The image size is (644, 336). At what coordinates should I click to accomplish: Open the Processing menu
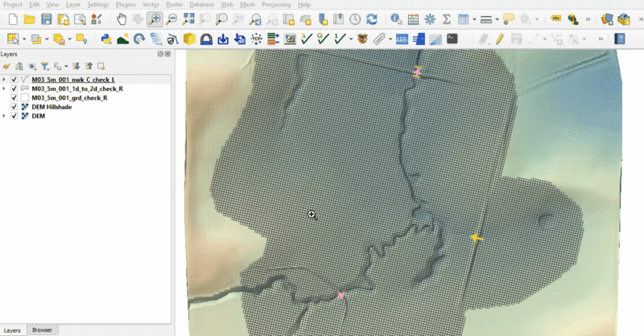point(275,5)
